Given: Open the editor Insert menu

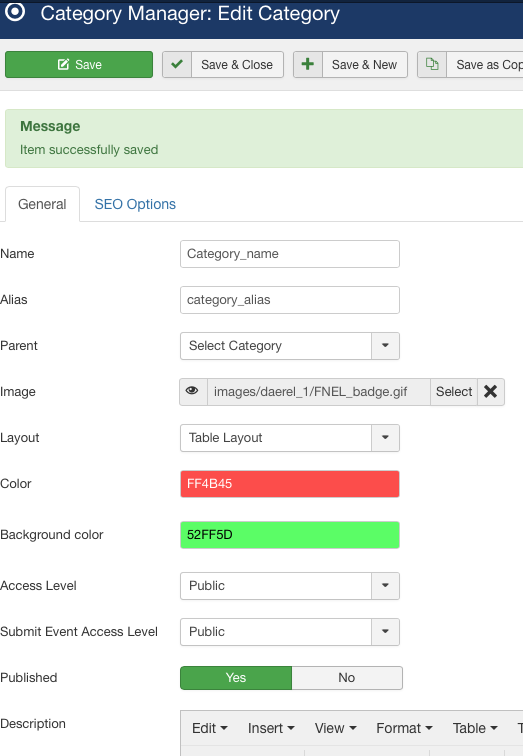Looking at the screenshot, I should click(271, 728).
